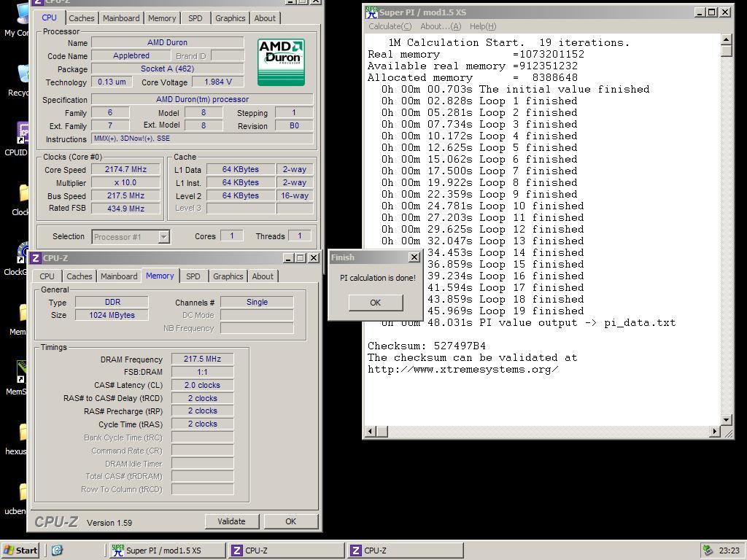This screenshot has width=747, height=560.
Task: Open the Help menu in Super PI
Action: (483, 26)
